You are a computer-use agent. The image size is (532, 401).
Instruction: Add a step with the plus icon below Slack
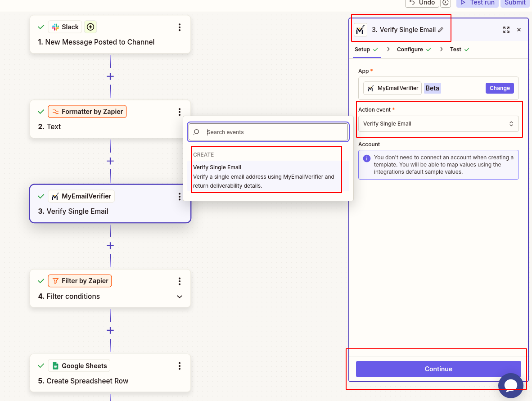coord(110,76)
